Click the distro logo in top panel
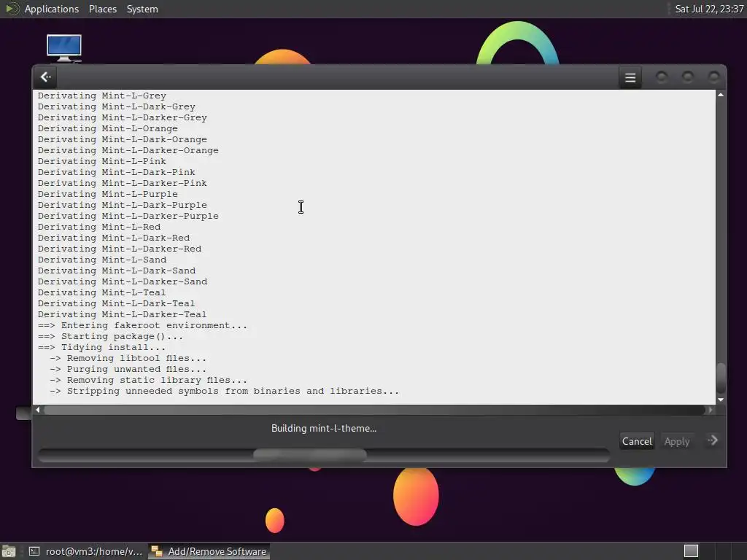Screen dimensions: 747x560 pyautogui.click(x=12, y=9)
